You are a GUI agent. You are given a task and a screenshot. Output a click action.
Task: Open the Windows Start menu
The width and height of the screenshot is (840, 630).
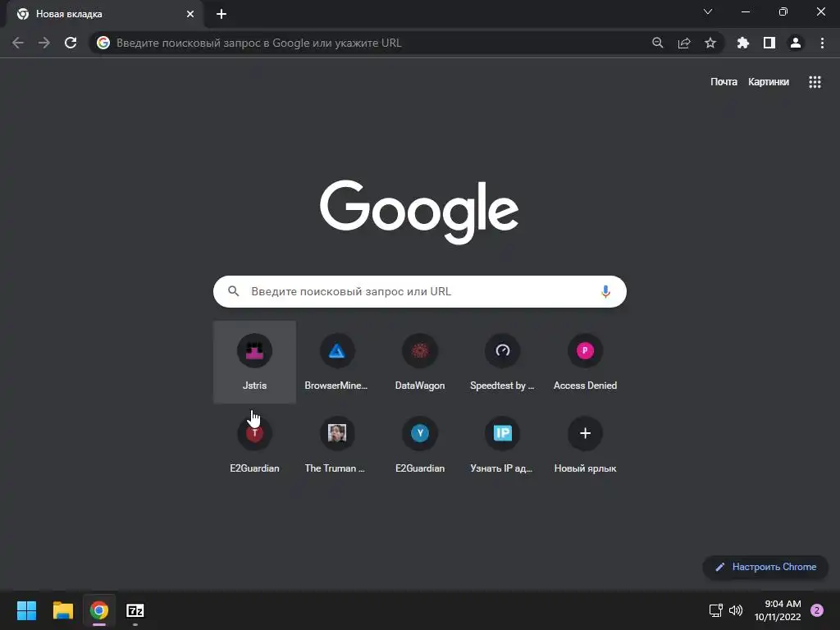click(26, 610)
